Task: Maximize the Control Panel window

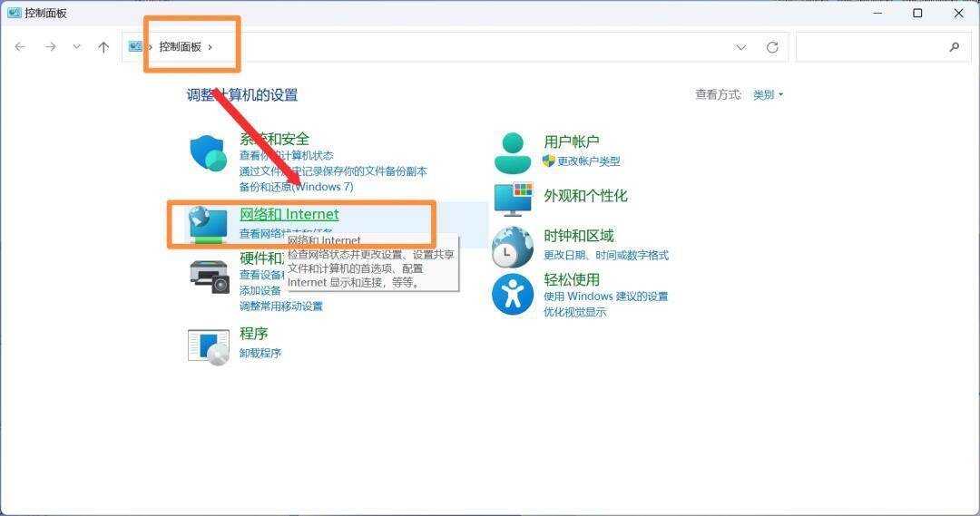Action: (x=917, y=13)
